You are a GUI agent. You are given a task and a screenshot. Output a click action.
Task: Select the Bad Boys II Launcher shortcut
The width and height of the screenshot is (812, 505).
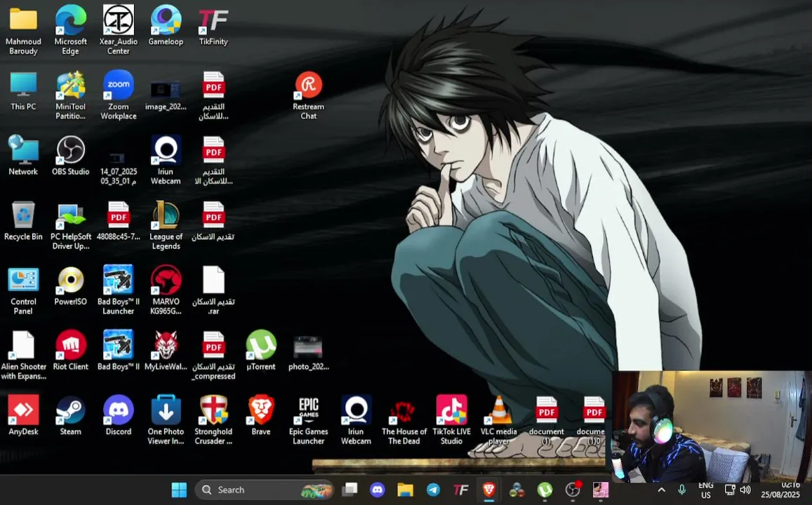(118, 291)
